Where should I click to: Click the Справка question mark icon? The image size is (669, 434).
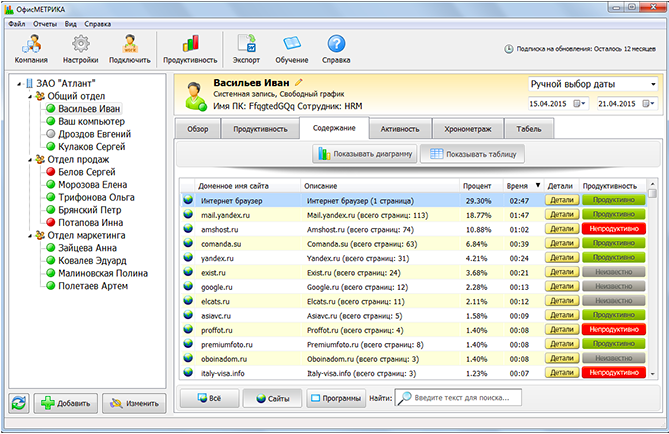pos(336,46)
